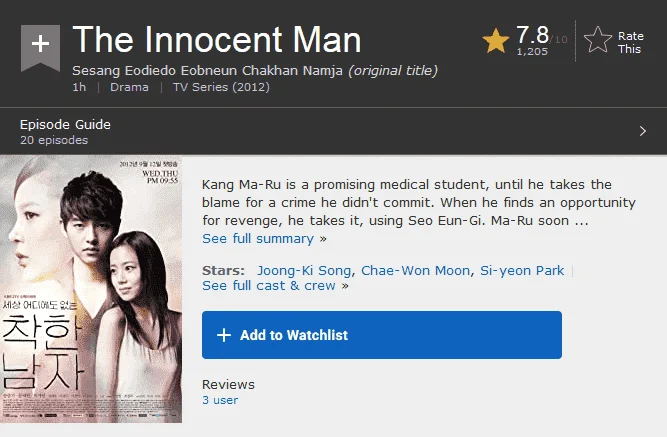Open the See full summary link
The image size is (667, 437).
(x=264, y=239)
